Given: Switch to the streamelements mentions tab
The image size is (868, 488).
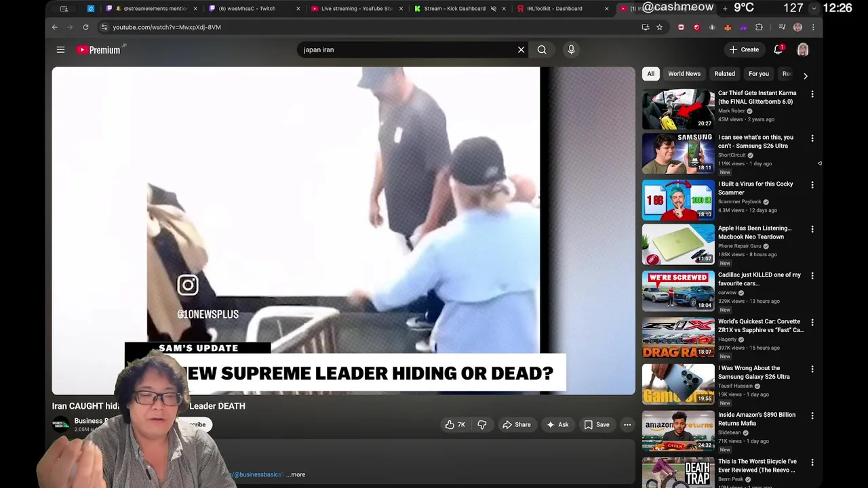Looking at the screenshot, I should 151,9.
